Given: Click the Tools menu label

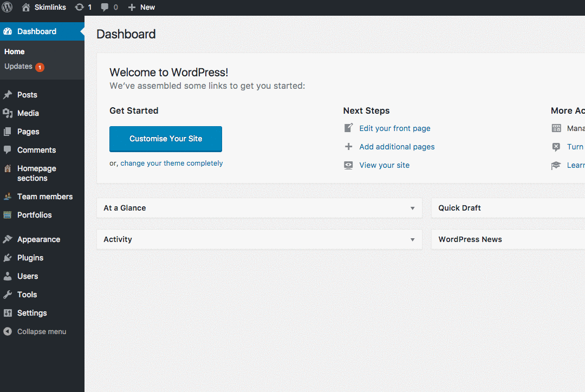Looking at the screenshot, I should click(x=27, y=295).
